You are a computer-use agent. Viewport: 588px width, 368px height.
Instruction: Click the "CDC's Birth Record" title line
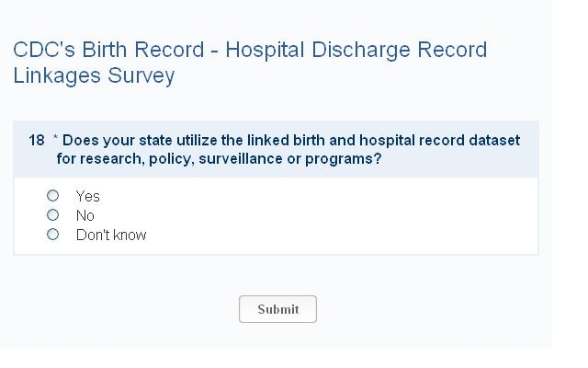[250, 50]
